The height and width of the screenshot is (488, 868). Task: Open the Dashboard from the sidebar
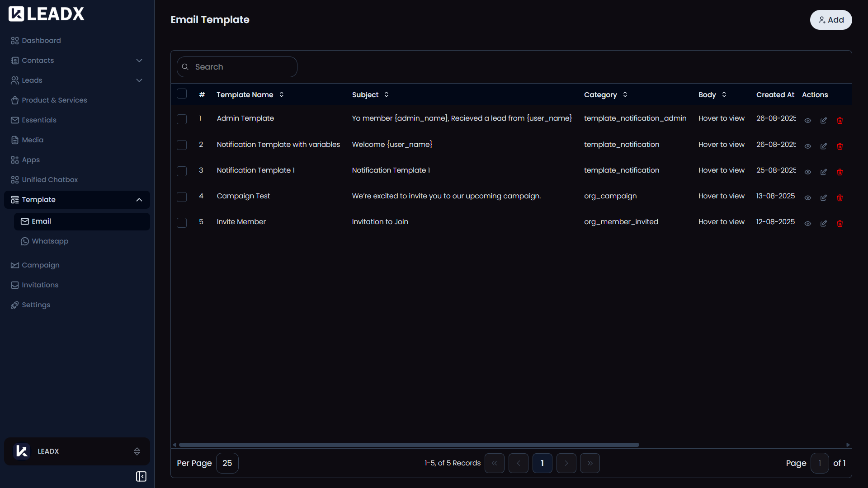point(41,40)
